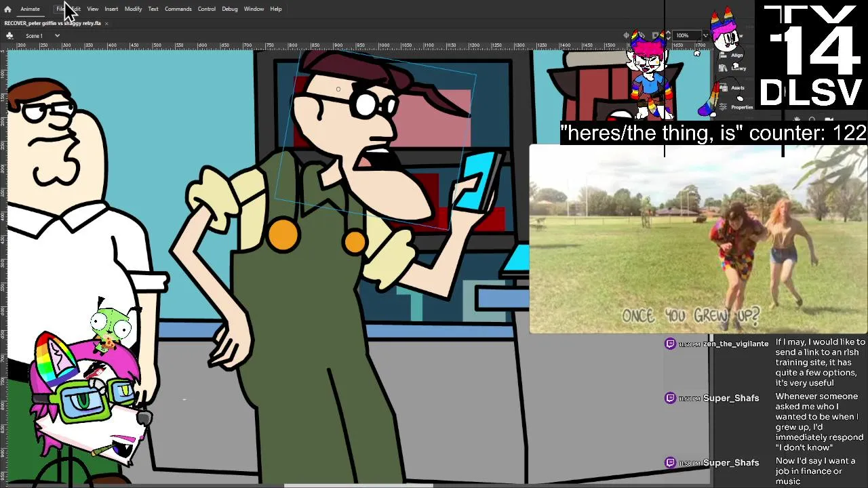The width and height of the screenshot is (868, 488).
Task: Open the Help menu
Action: click(276, 9)
